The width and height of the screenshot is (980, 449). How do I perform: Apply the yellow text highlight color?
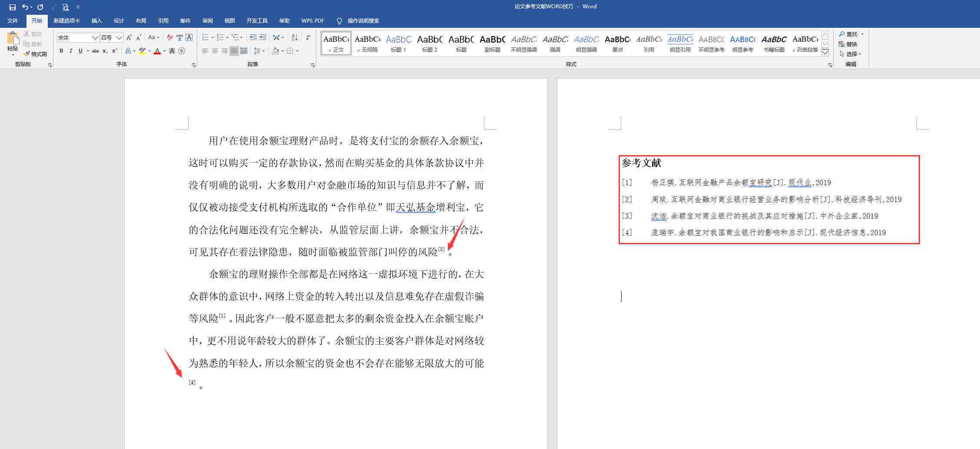(x=142, y=51)
